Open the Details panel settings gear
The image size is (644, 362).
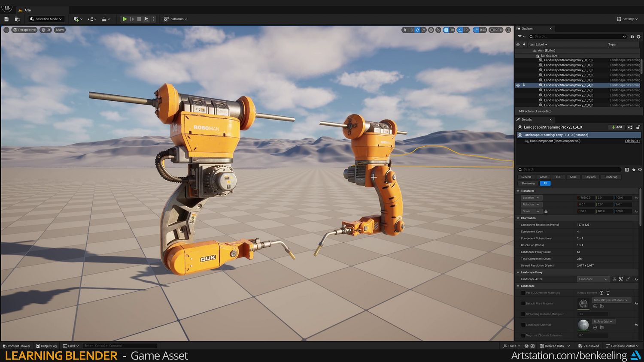(x=640, y=170)
